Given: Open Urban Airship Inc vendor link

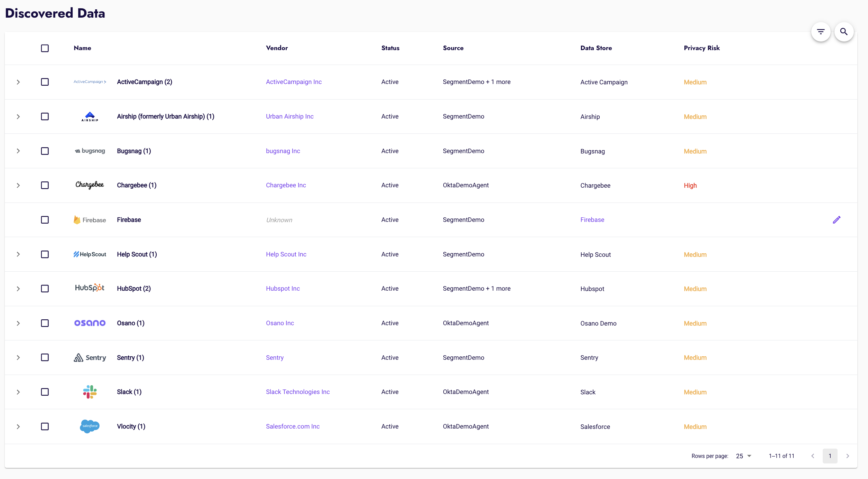Looking at the screenshot, I should click(x=290, y=116).
